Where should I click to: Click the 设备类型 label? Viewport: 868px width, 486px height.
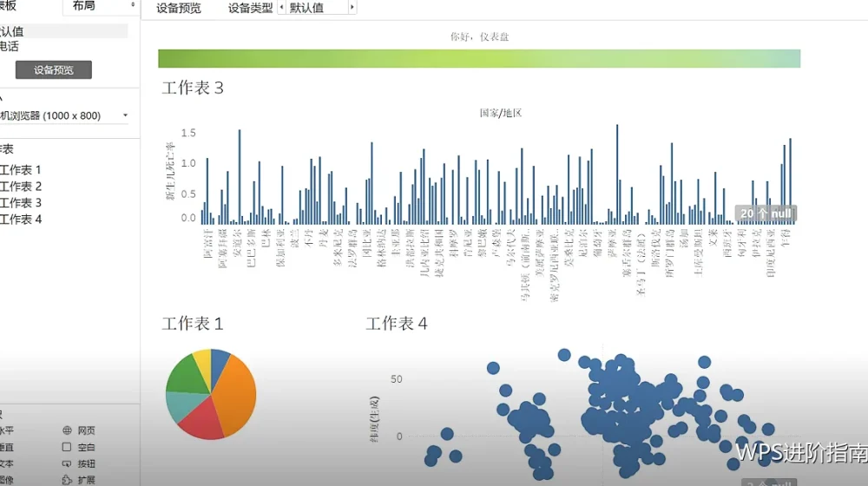coord(250,8)
